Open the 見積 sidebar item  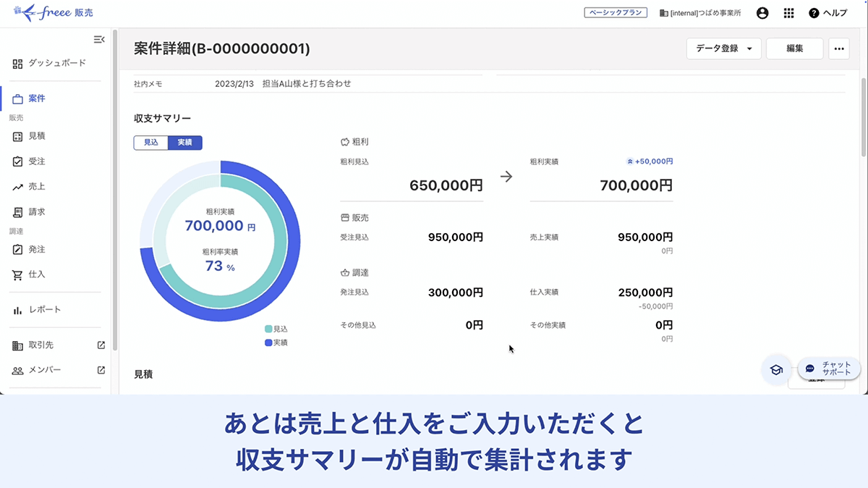tap(37, 136)
